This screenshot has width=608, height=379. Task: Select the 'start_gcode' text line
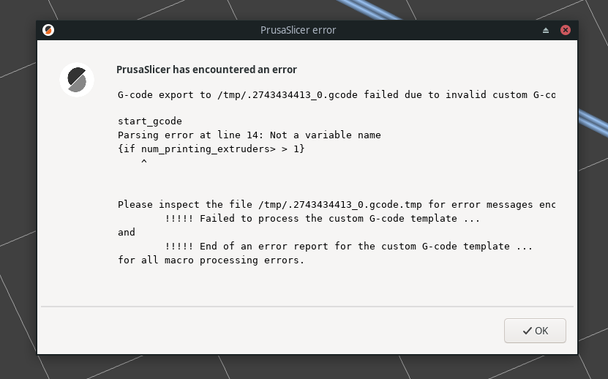pyautogui.click(x=150, y=121)
